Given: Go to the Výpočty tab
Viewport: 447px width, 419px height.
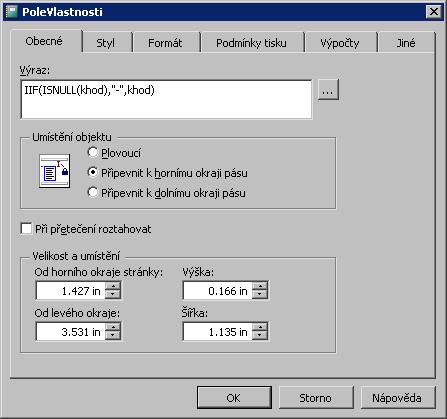Looking at the screenshot, I should (340, 43).
